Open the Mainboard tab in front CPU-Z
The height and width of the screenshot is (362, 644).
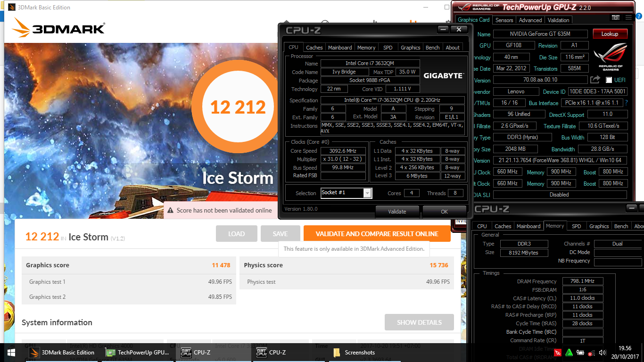pyautogui.click(x=340, y=47)
